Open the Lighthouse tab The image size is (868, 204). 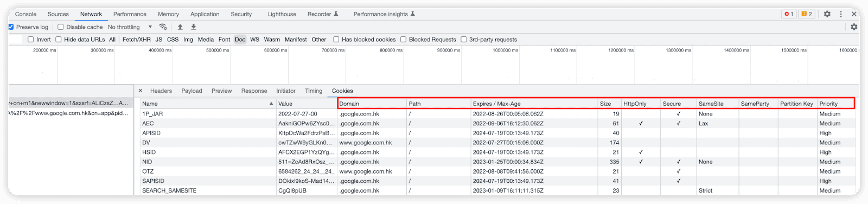[x=282, y=14]
